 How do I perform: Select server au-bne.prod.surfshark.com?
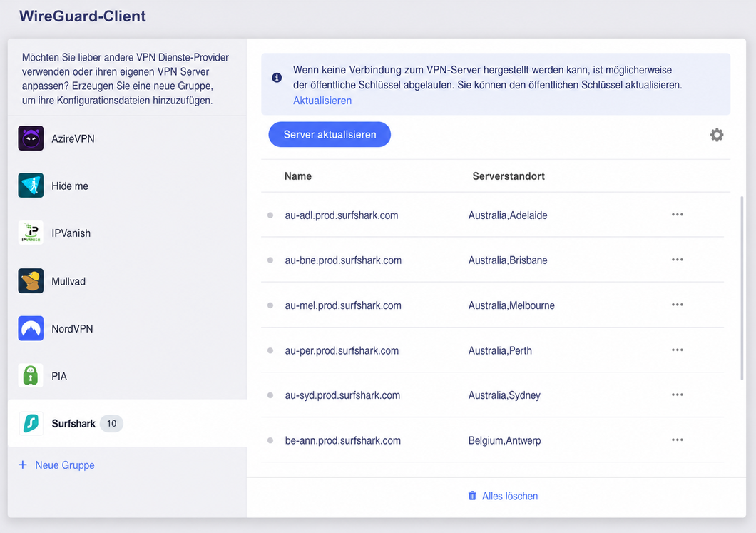343,260
